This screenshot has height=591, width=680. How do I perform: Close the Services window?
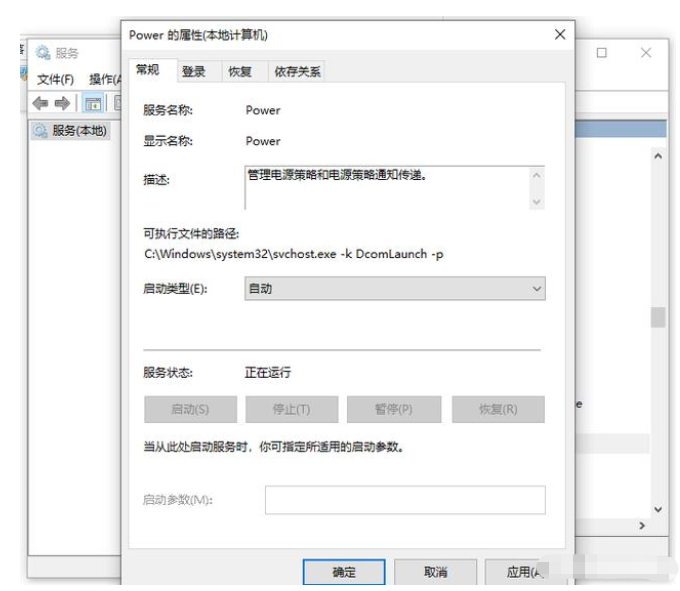click(x=646, y=53)
